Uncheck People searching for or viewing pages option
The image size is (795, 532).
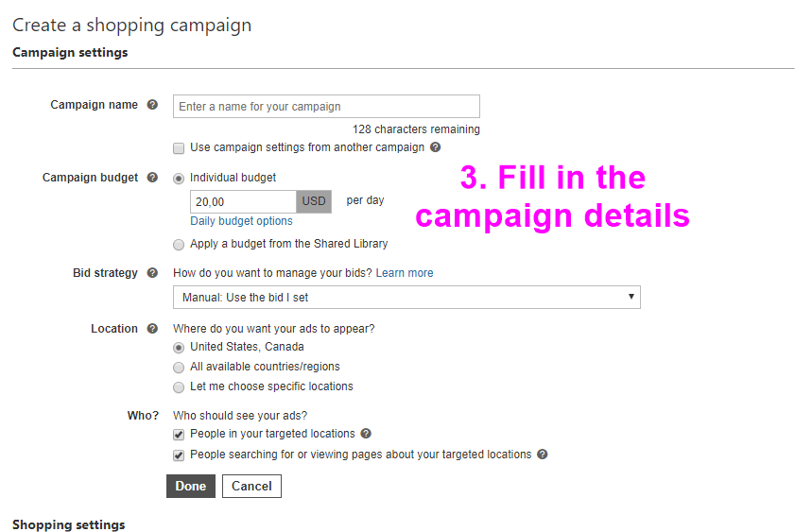(x=179, y=455)
